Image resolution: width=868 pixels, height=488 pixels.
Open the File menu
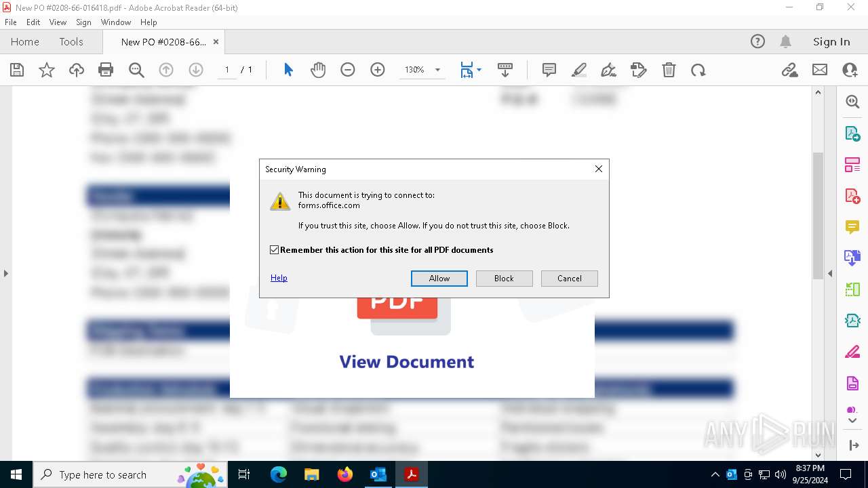click(11, 22)
